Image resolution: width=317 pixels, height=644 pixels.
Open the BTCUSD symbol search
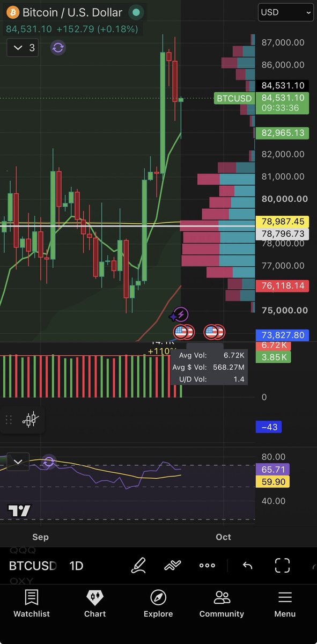33,566
